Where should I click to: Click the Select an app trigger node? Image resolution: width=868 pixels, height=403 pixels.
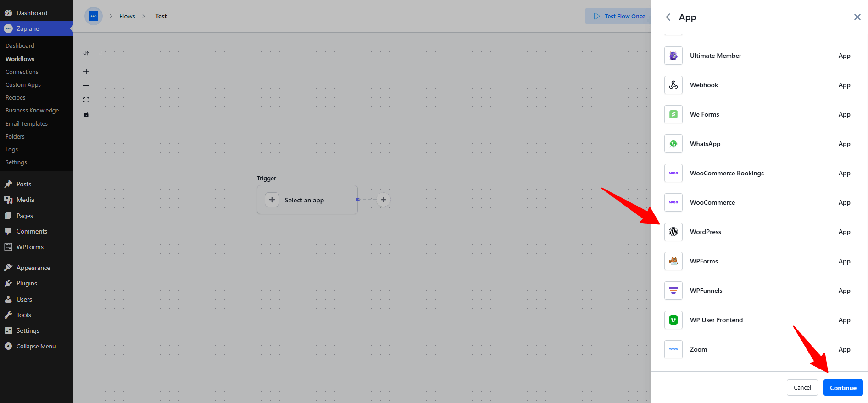307,200
